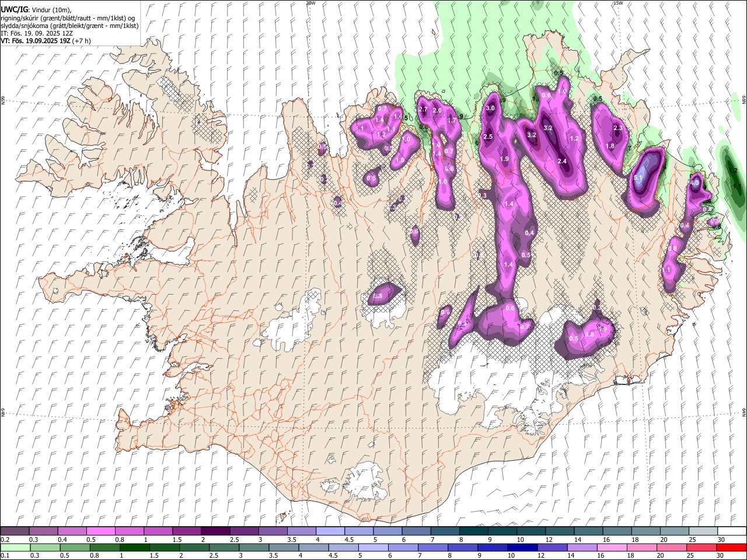Click the 2.4 precipitation value on the map
The width and height of the screenshot is (747, 560).
tap(562, 161)
